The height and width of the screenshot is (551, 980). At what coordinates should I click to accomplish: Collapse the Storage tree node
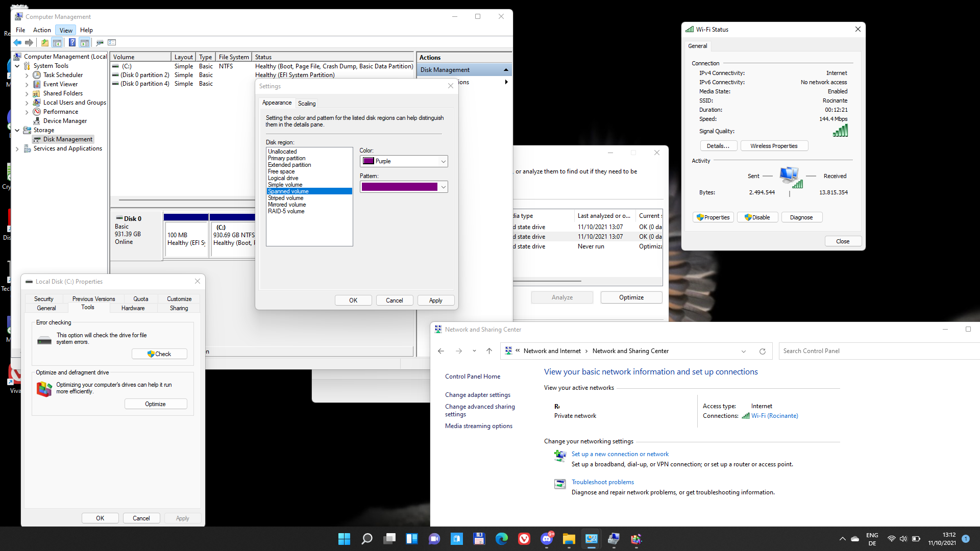tap(17, 131)
